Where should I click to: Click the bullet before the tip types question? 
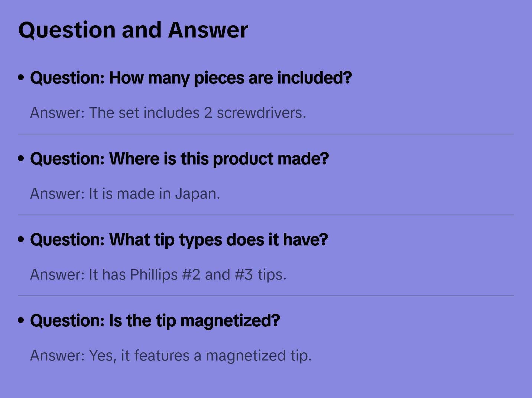[x=21, y=240]
